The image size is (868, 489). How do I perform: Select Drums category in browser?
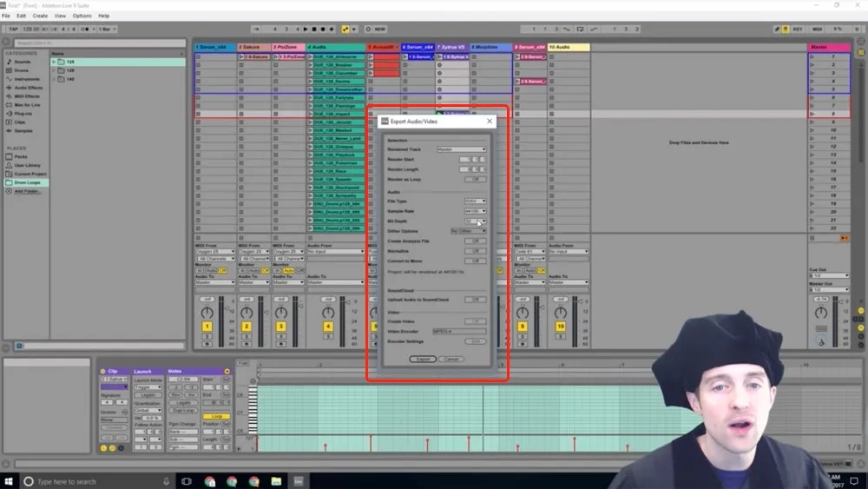[21, 70]
